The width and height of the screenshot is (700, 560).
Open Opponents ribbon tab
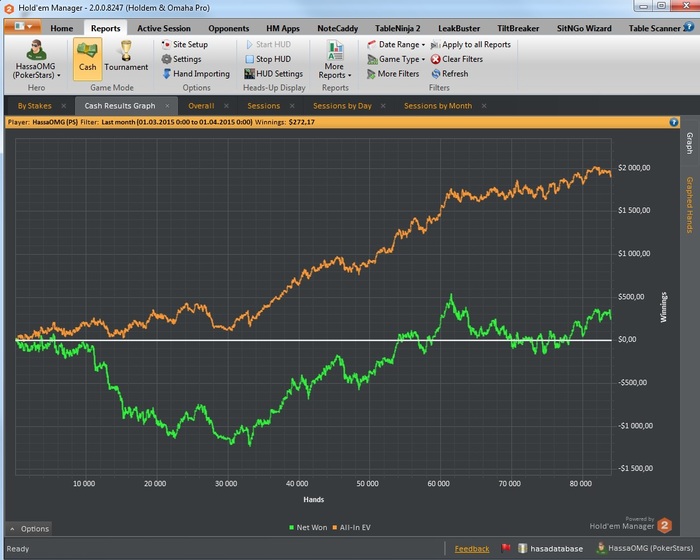point(229,28)
